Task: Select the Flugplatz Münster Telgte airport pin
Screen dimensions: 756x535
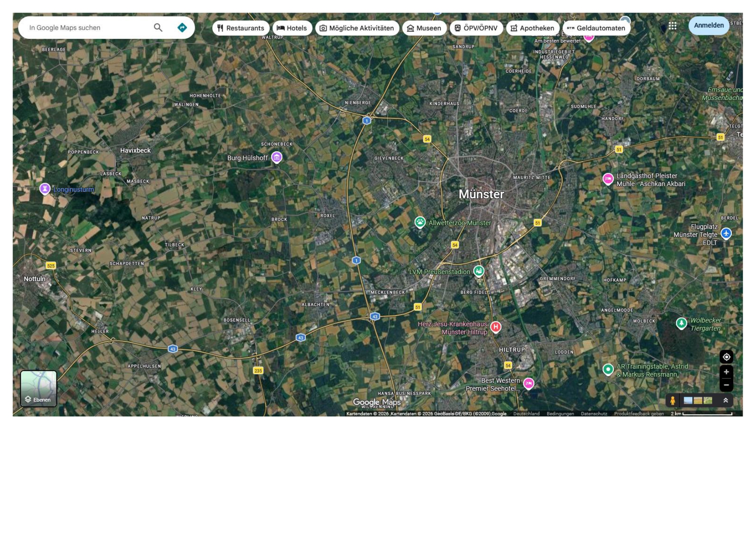Action: pyautogui.click(x=726, y=233)
